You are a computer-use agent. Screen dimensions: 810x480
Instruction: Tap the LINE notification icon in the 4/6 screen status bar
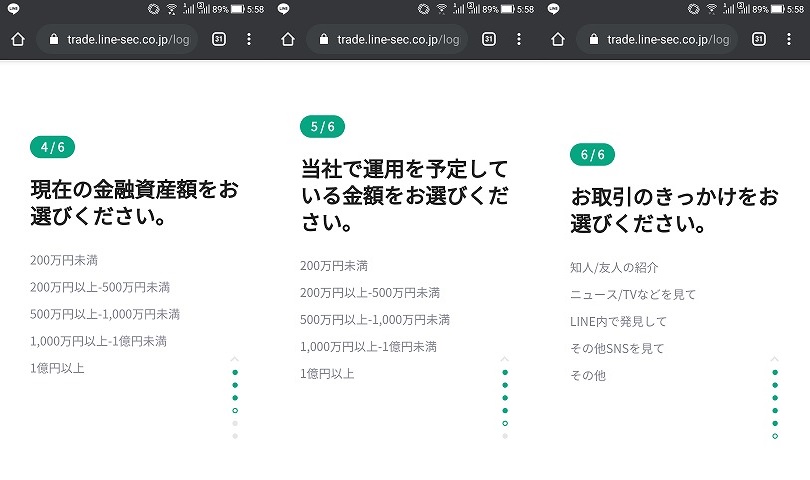pos(13,9)
